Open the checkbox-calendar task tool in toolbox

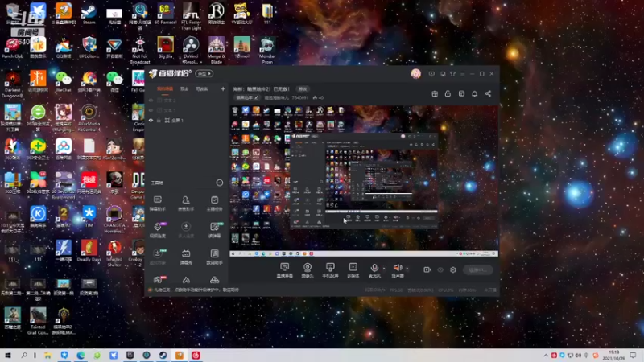214,204
